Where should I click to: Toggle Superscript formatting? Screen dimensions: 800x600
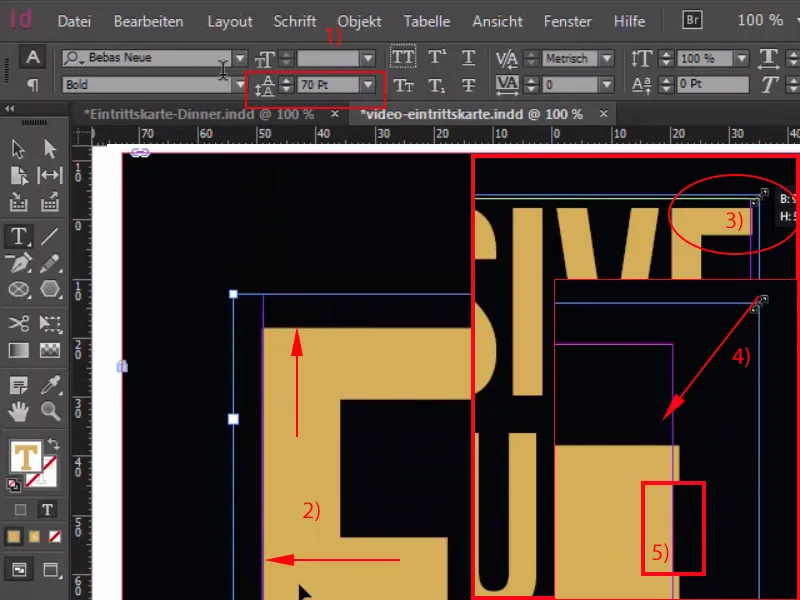click(437, 57)
